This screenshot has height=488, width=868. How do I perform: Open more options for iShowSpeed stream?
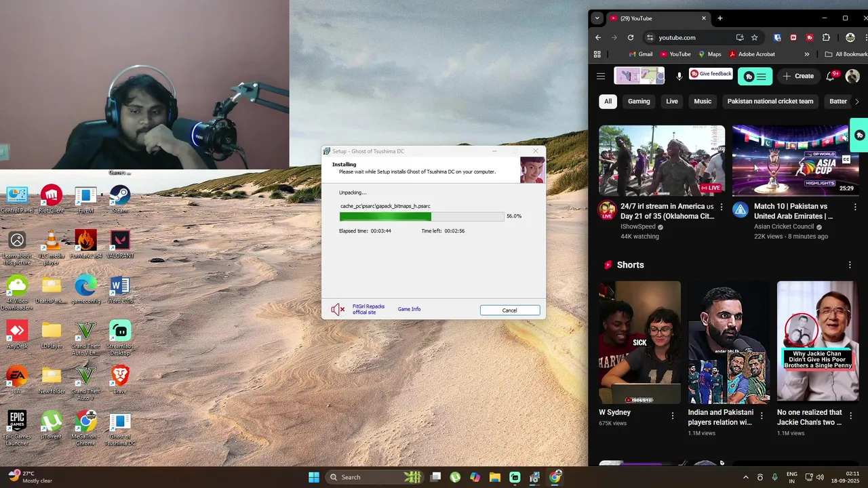pyautogui.click(x=721, y=207)
